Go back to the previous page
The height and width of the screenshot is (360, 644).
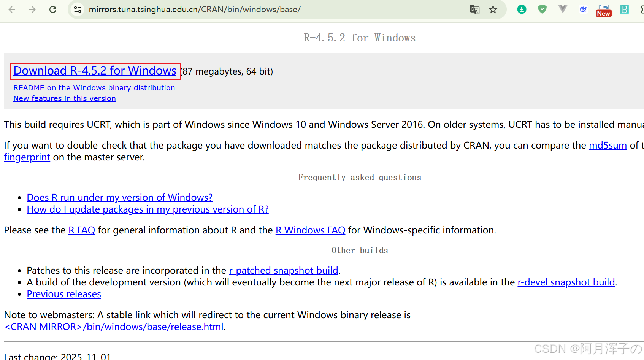(12, 10)
